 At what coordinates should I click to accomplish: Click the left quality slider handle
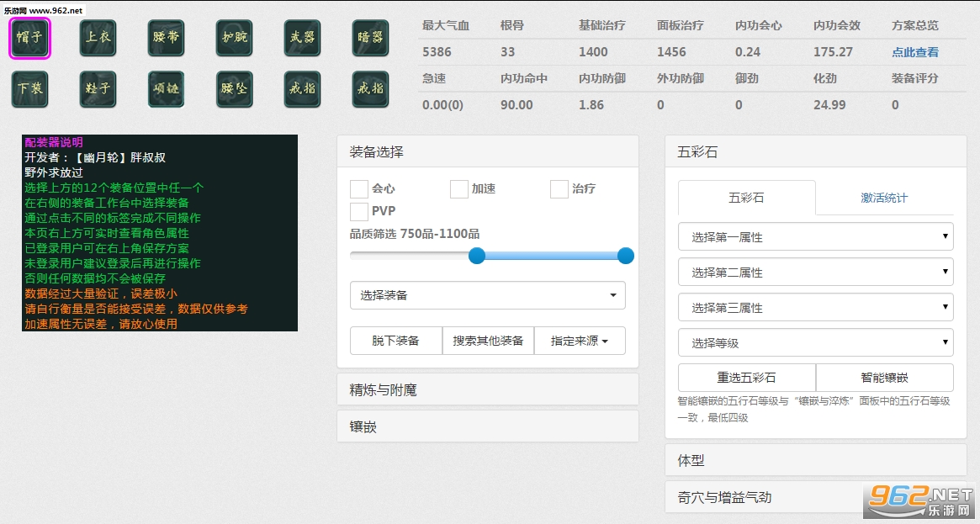point(477,256)
